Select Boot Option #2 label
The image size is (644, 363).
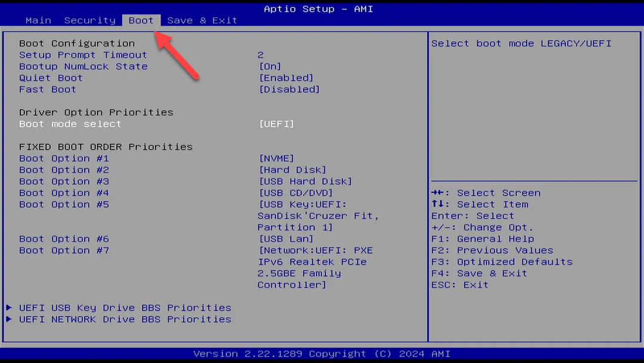point(64,170)
